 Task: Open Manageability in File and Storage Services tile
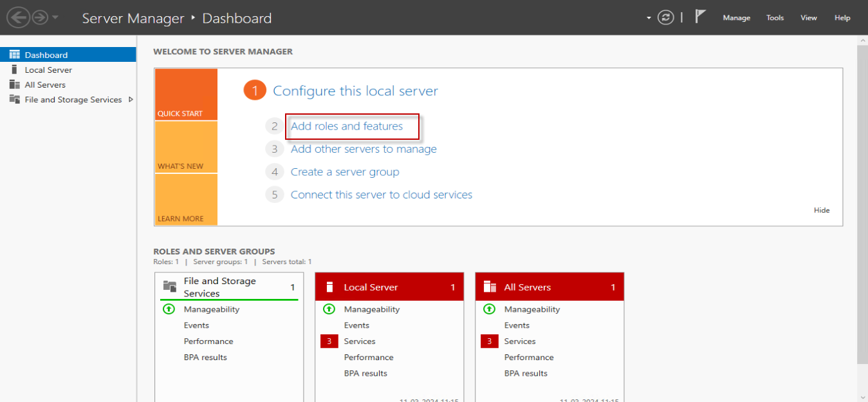coord(212,309)
